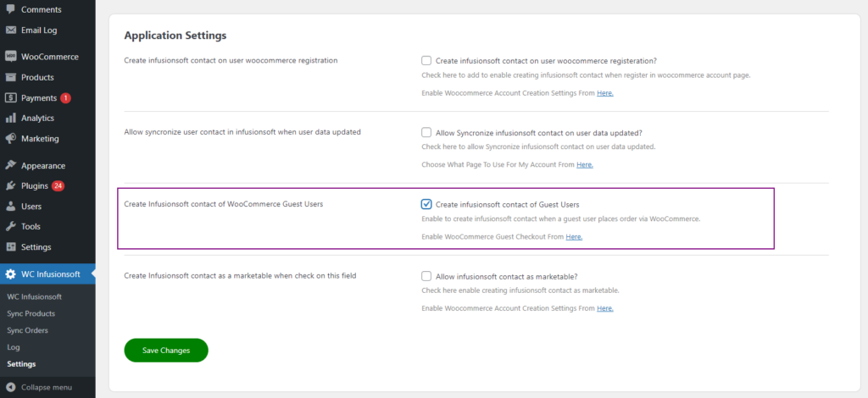
Task: Follow Here link for My Account page
Action: [585, 165]
